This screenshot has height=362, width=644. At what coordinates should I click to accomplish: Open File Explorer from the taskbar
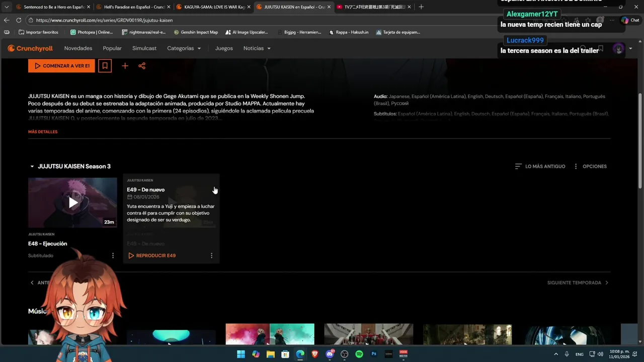[270, 354]
